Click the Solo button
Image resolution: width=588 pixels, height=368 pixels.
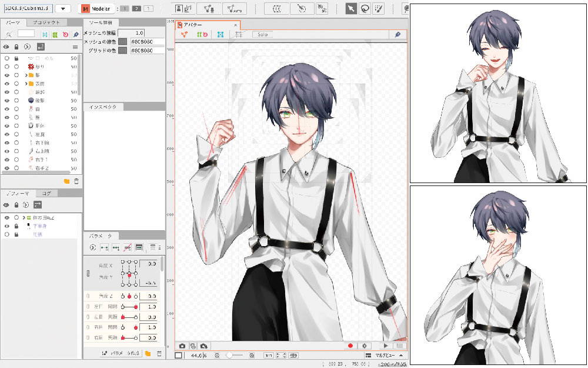(x=262, y=34)
